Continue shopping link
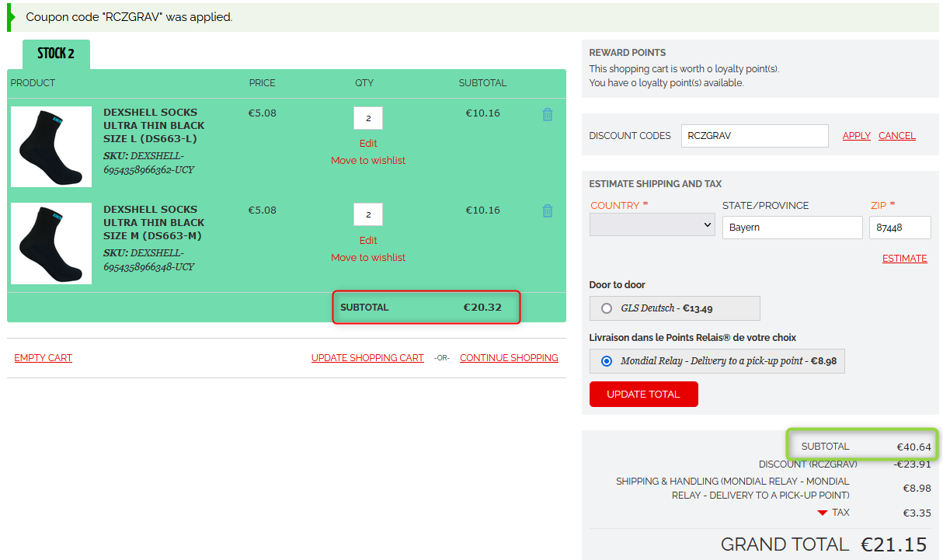 click(509, 358)
